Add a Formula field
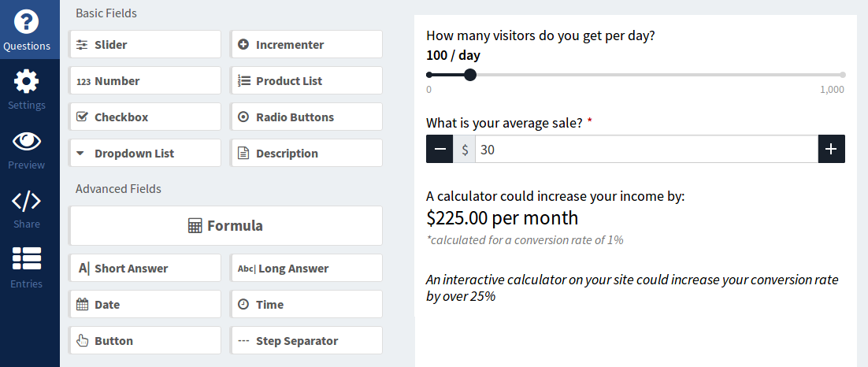 (225, 226)
